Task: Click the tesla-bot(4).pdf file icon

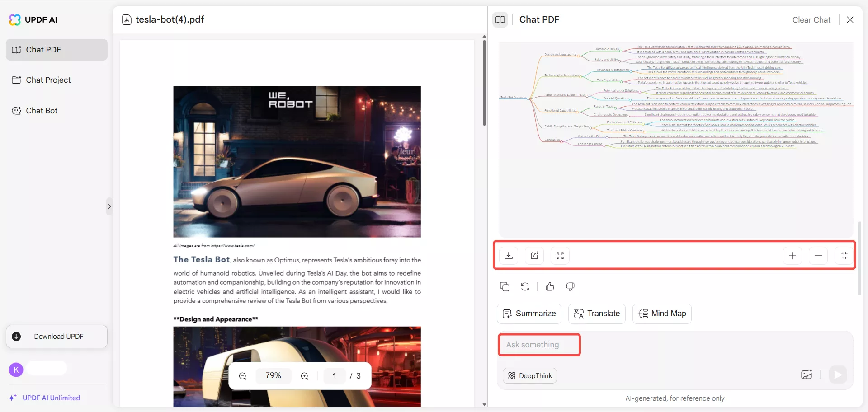Action: 127,19
